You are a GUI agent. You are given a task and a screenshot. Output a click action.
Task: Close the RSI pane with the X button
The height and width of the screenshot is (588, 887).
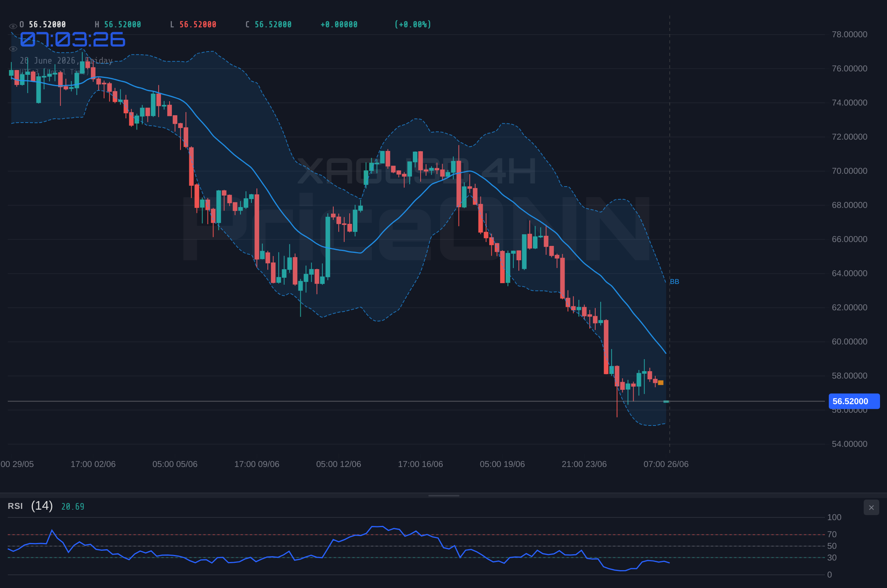(871, 507)
